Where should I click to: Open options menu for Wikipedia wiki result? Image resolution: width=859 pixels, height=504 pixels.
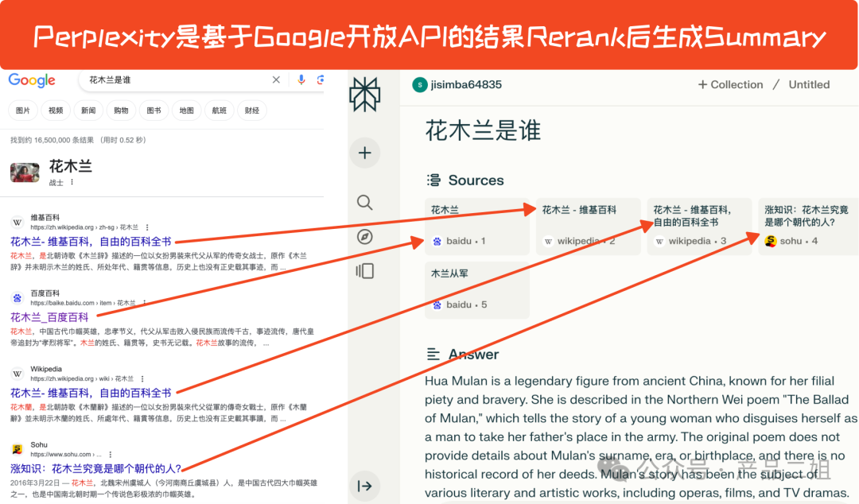[142, 378]
